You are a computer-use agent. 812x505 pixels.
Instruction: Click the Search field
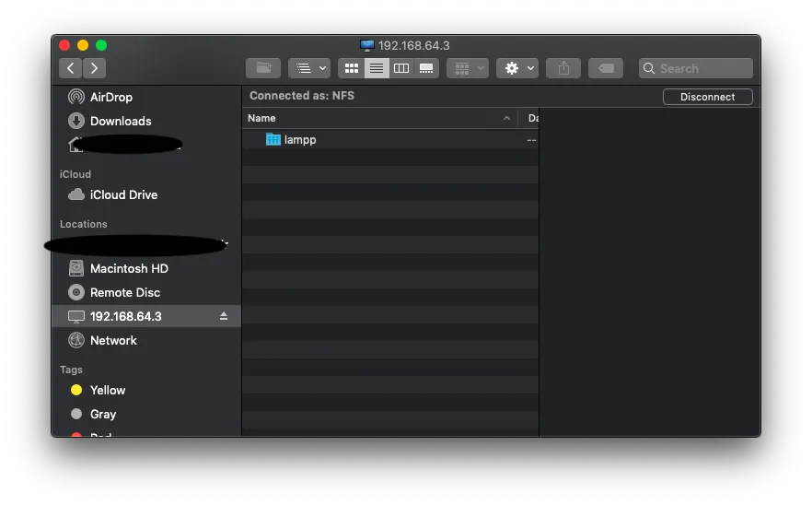tap(696, 68)
